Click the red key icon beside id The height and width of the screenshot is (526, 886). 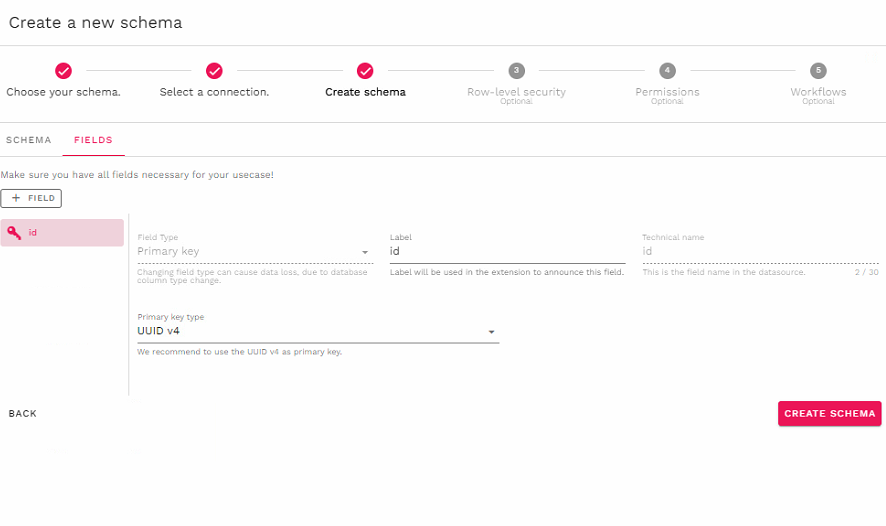(14, 232)
